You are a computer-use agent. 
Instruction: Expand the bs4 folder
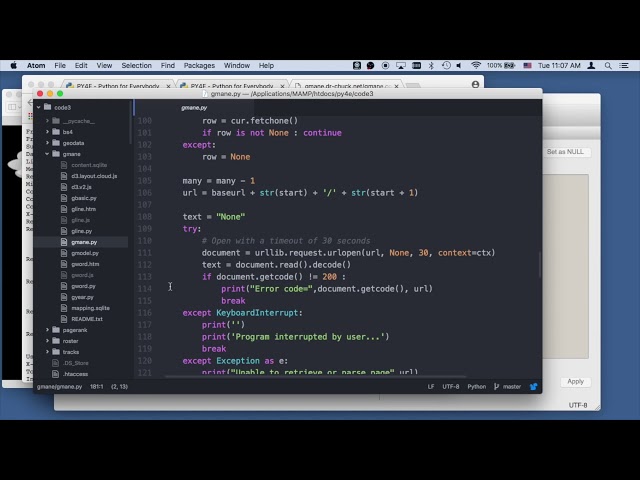pyautogui.click(x=47, y=132)
